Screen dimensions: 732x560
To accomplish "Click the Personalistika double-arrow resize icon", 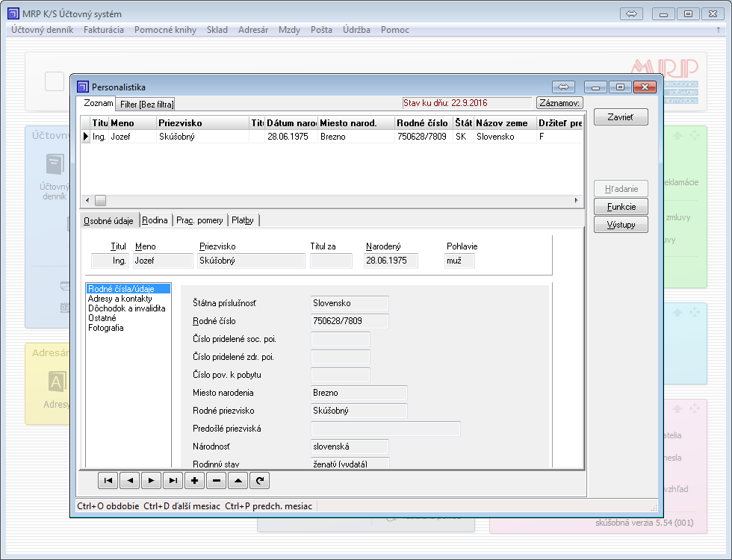I will pos(565,87).
